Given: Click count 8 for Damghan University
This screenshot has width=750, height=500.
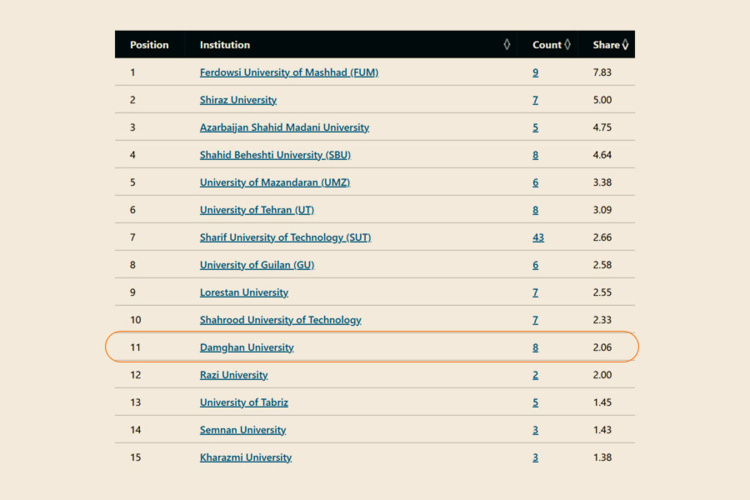Looking at the screenshot, I should pos(535,347).
